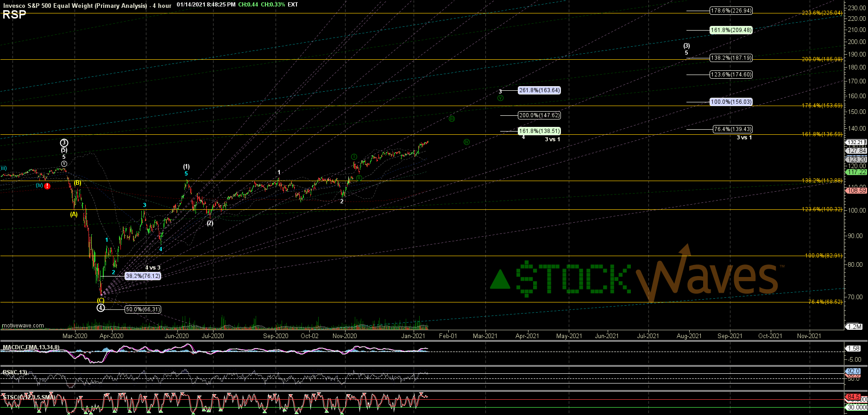The height and width of the screenshot is (415, 868).
Task: Click the yellow 123.6%(100.32) level label
Action: 822,209
